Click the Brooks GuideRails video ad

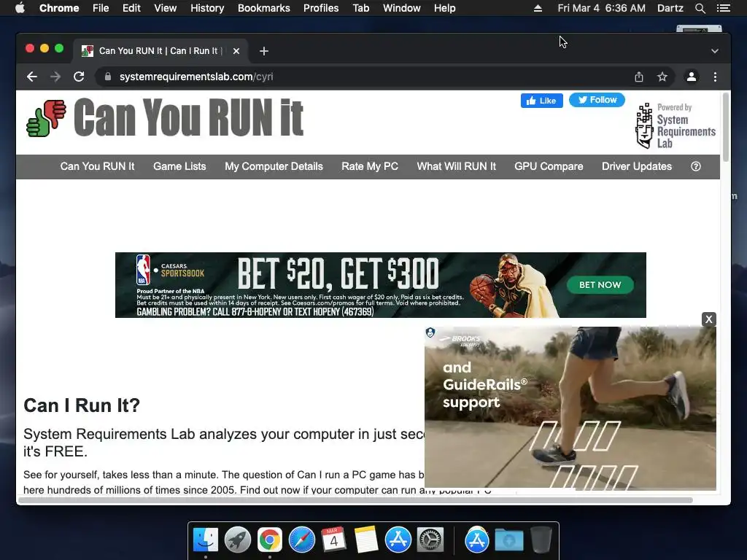[x=570, y=408]
